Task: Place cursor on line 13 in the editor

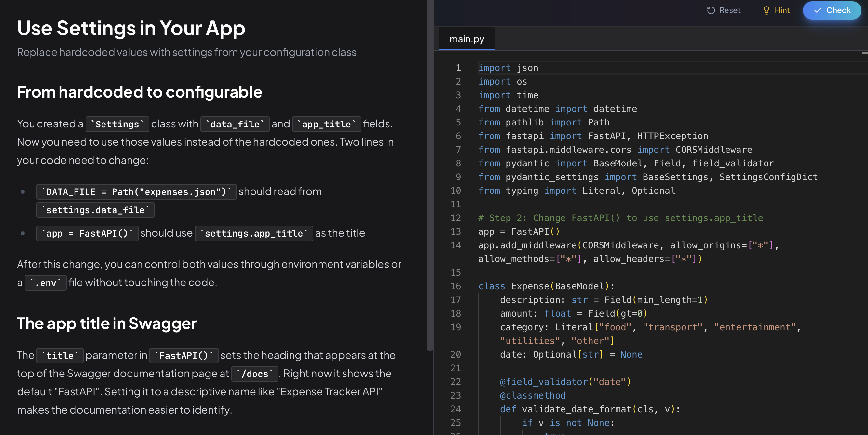Action: [x=519, y=231]
